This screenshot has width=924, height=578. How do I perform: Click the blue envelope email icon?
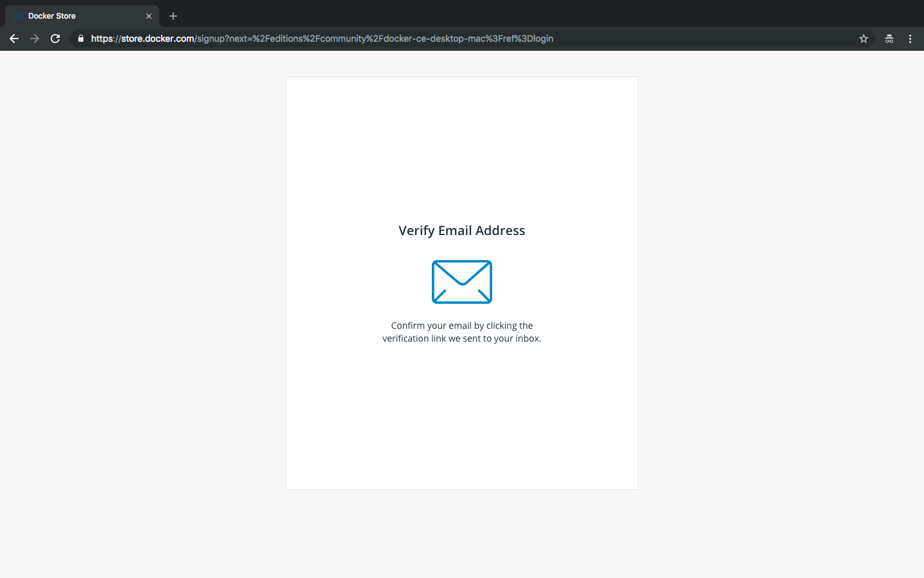[462, 282]
